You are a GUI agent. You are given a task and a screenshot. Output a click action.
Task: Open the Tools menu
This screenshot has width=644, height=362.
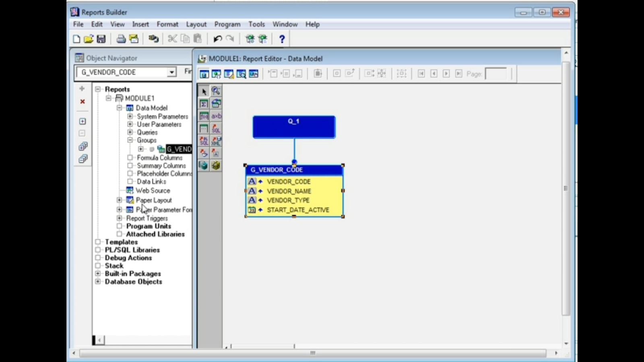click(x=256, y=24)
